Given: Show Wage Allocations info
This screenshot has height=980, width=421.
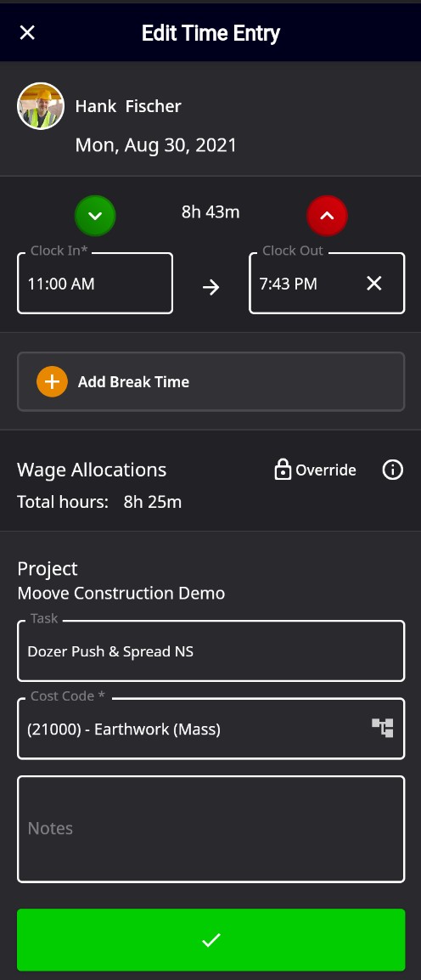Looking at the screenshot, I should click(393, 470).
